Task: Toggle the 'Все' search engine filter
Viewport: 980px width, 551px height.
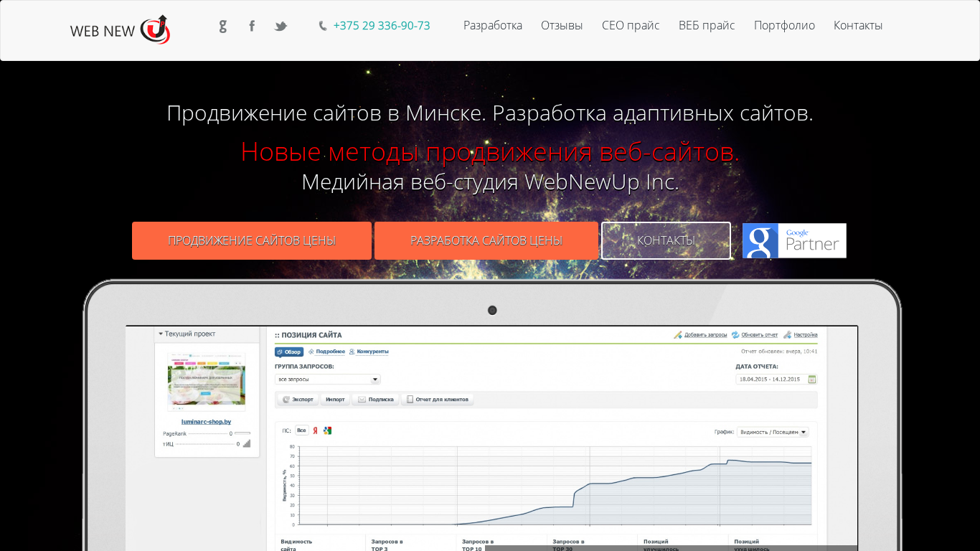Action: point(301,430)
